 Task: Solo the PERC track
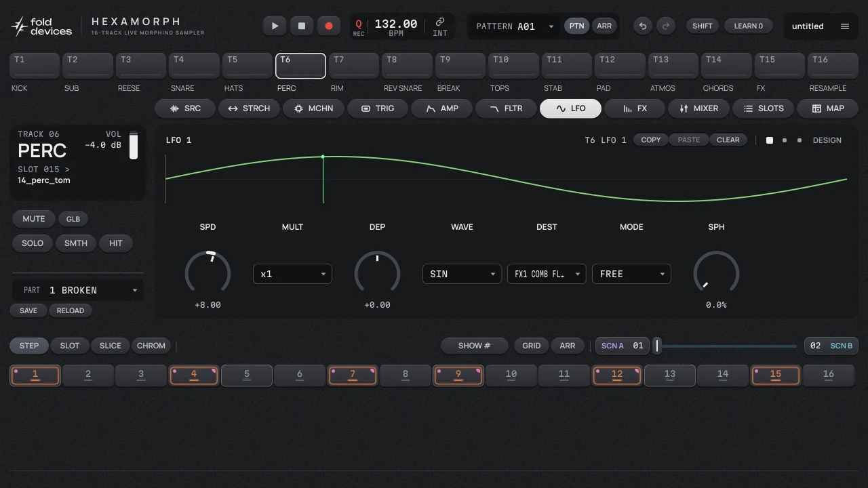click(x=33, y=243)
